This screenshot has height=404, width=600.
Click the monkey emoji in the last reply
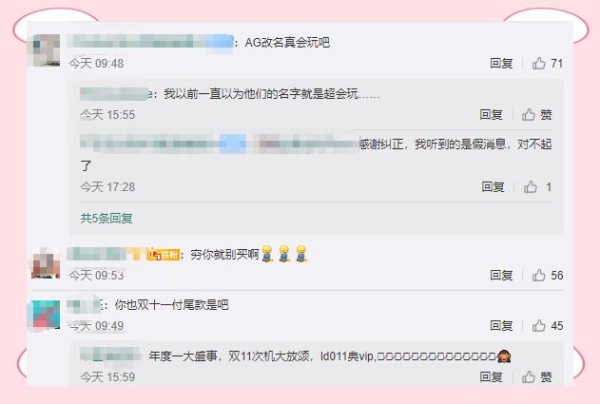pos(504,357)
